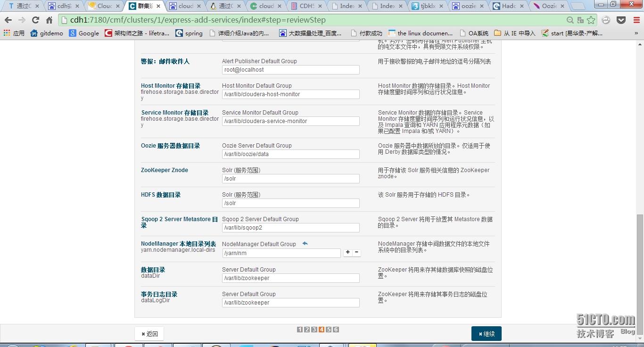Edit the NodeManager /yarn/nm field
The image size is (644, 347).
pos(281,253)
